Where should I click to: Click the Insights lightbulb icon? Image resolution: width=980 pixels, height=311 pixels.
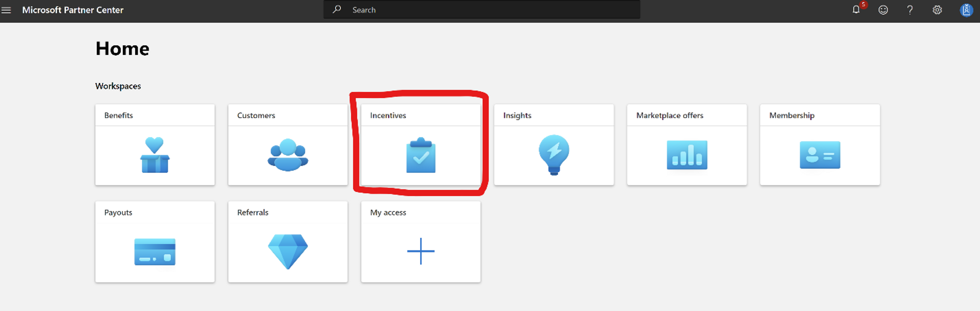point(554,155)
